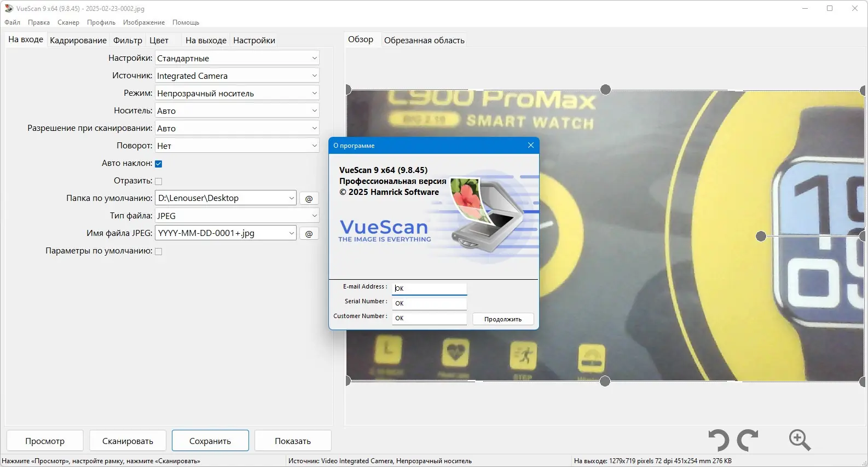Image resolution: width=868 pixels, height=467 pixels.
Task: Click Продолжить in the about dialog
Action: click(503, 319)
